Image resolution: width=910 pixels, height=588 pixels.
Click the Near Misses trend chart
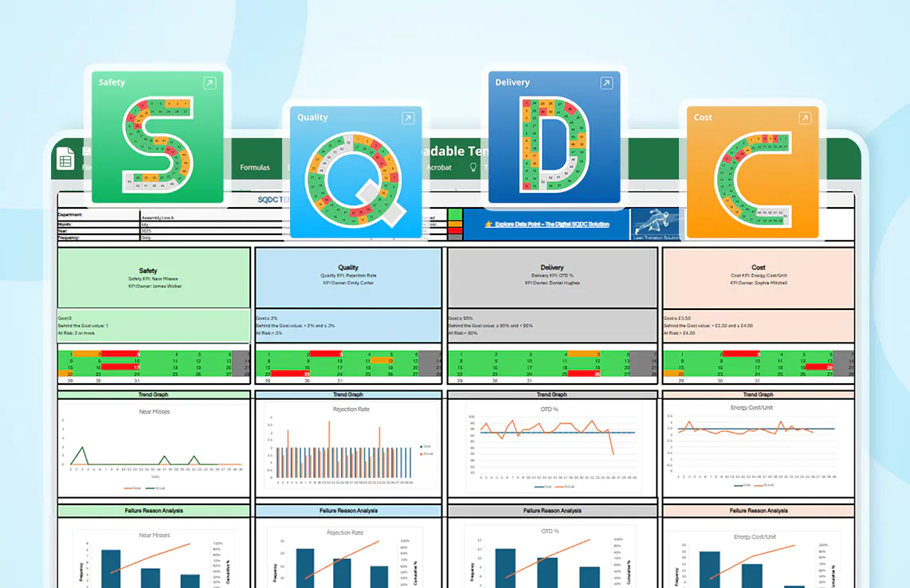click(154, 448)
